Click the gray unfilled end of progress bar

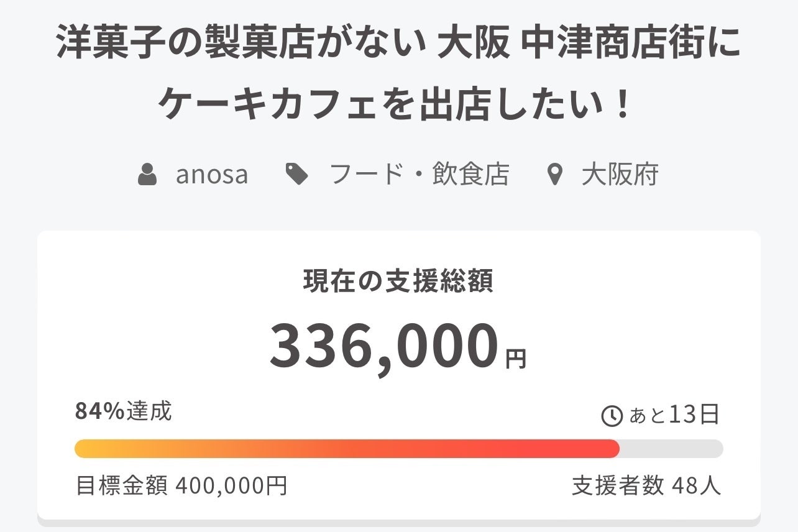671,449
